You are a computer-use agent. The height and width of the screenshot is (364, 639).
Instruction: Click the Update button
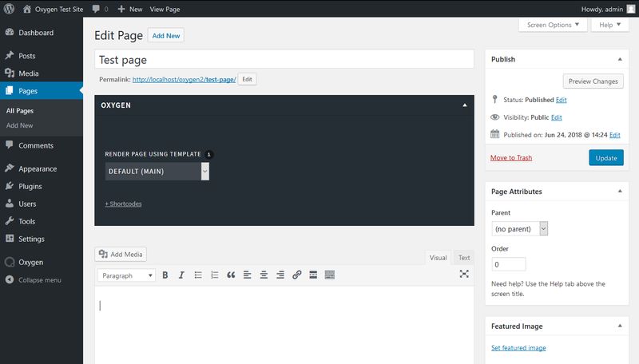[x=606, y=158]
